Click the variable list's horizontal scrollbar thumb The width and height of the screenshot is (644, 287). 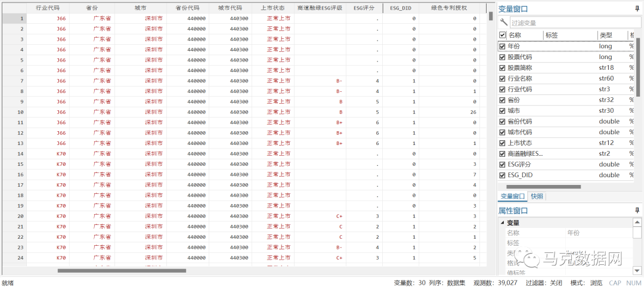tap(543, 186)
